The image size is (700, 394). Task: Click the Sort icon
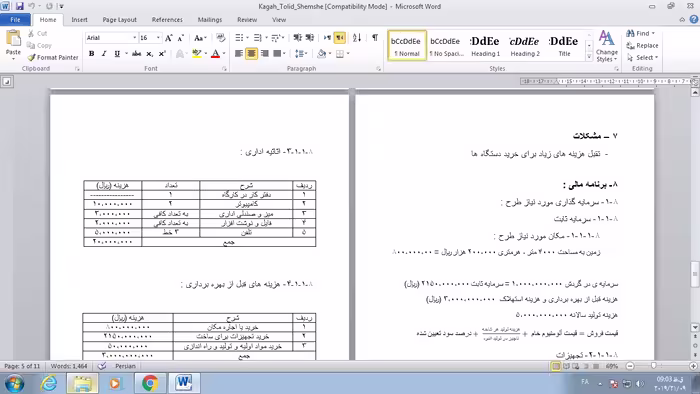click(357, 37)
